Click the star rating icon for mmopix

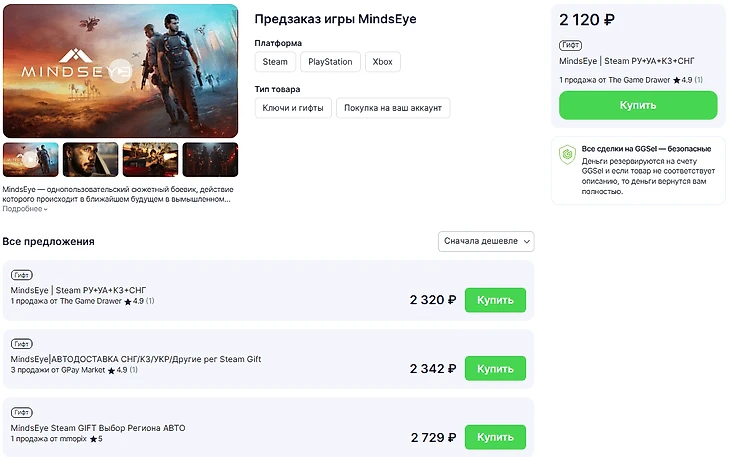click(x=93, y=439)
